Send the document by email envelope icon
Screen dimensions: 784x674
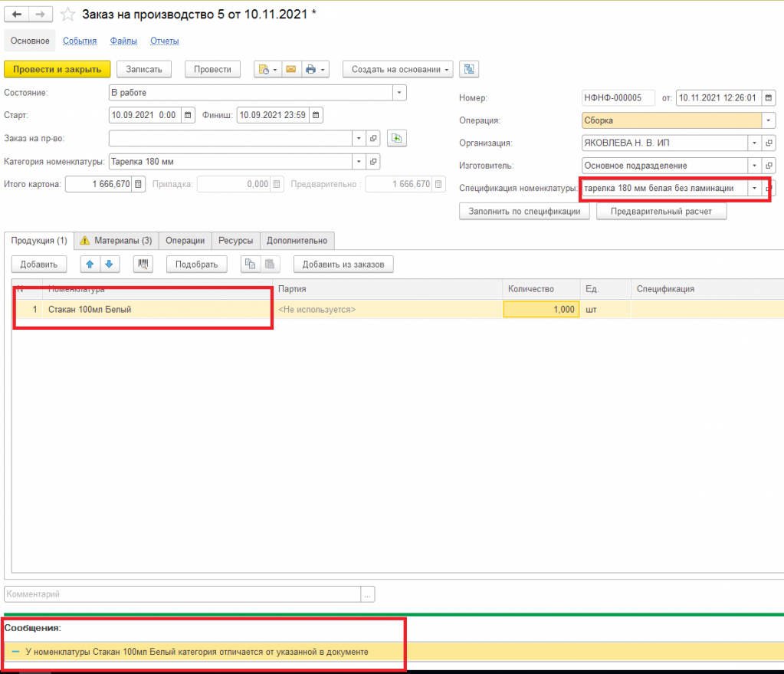click(291, 70)
